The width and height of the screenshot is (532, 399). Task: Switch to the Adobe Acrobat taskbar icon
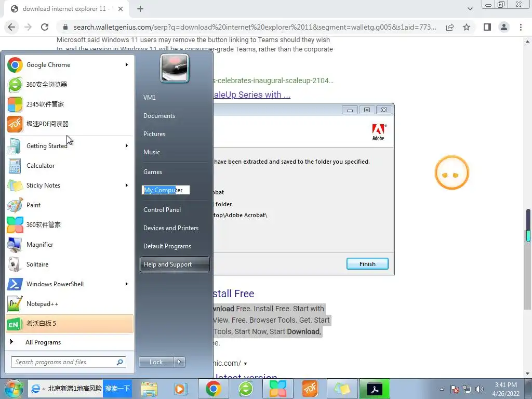(x=375, y=389)
